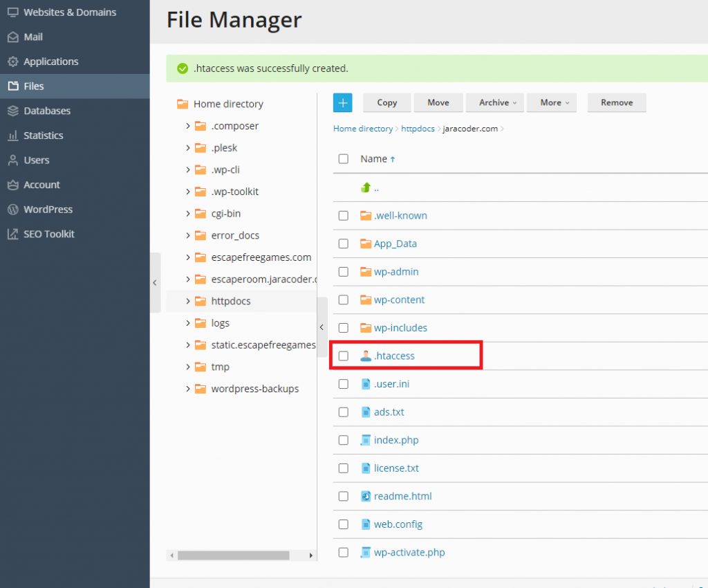Click the green up-directory arrow icon
The image size is (708, 588).
(x=366, y=187)
